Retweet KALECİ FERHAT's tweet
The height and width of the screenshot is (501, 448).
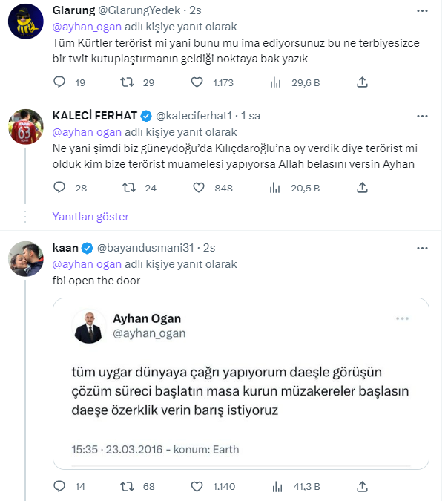[128, 189]
